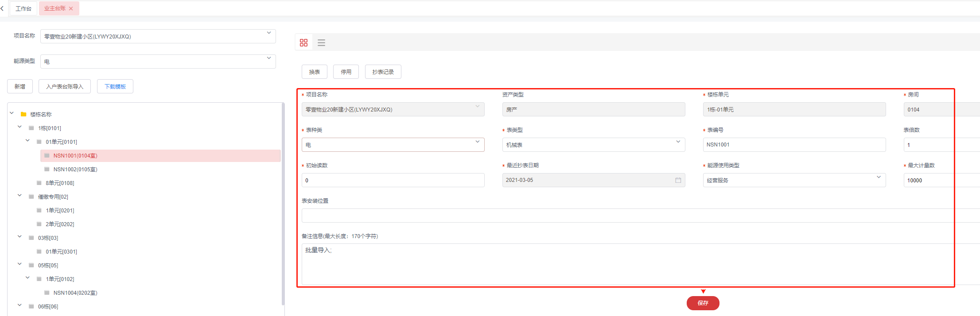The width and height of the screenshot is (980, 316).
Task: Select NSN1002(0105室) tree item
Action: tap(75, 169)
